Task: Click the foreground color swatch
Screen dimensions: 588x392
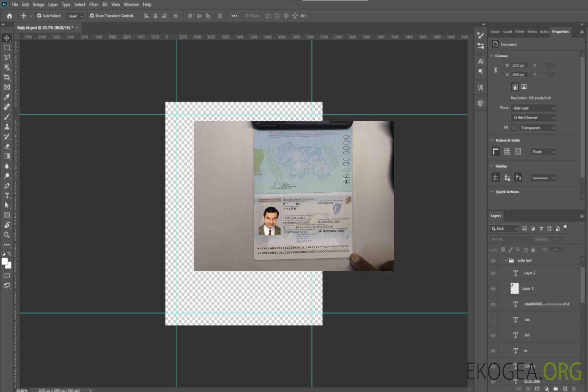Action: pyautogui.click(x=5, y=261)
